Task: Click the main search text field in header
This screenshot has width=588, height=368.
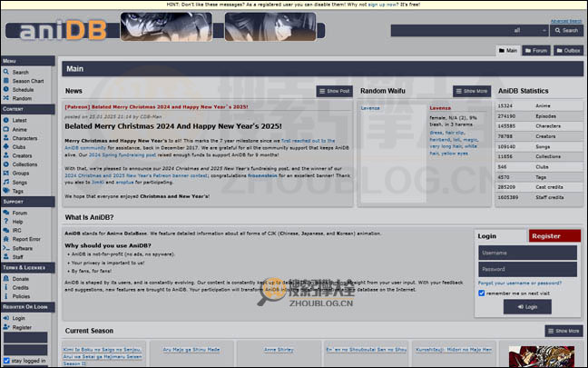Action: click(450, 30)
